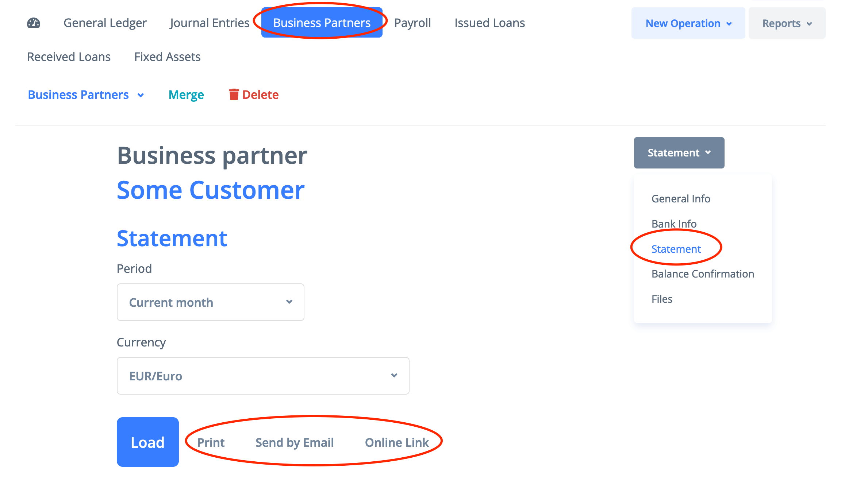Click Send by Email link

(x=295, y=442)
